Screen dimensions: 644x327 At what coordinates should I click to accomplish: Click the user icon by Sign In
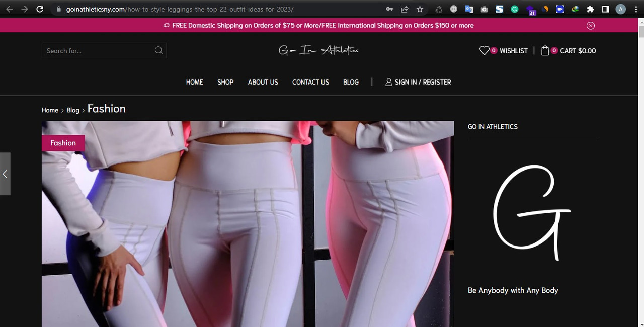(x=389, y=82)
